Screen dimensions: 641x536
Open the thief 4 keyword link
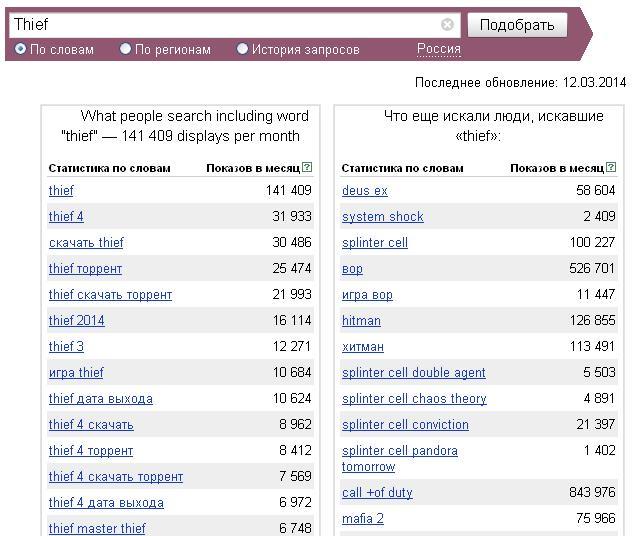click(x=66, y=217)
